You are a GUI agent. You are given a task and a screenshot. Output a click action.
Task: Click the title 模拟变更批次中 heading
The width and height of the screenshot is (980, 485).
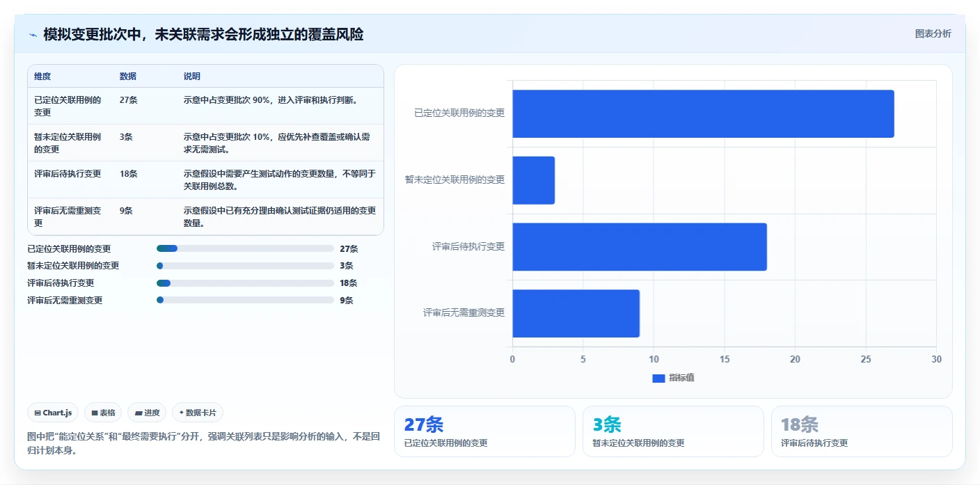(x=203, y=34)
